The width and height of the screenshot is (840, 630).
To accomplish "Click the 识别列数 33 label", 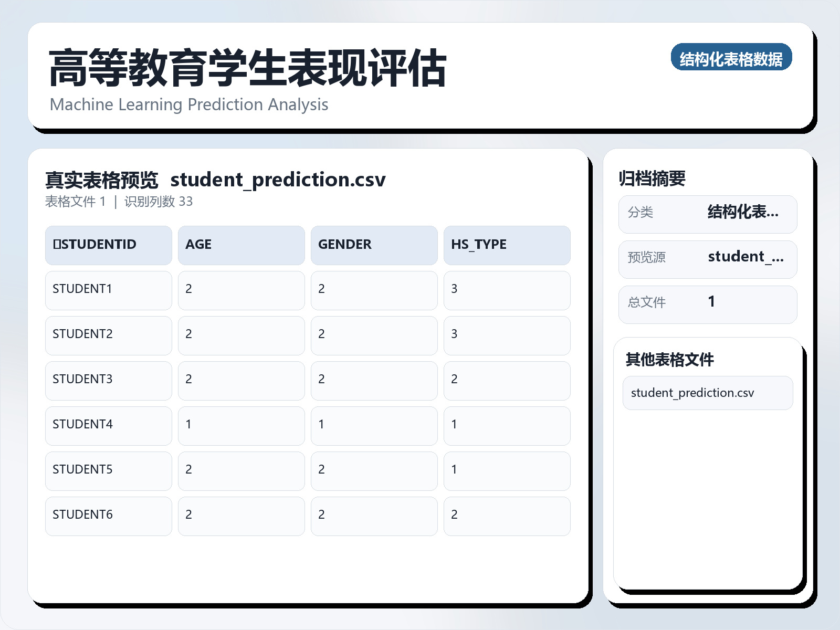I will click(157, 201).
